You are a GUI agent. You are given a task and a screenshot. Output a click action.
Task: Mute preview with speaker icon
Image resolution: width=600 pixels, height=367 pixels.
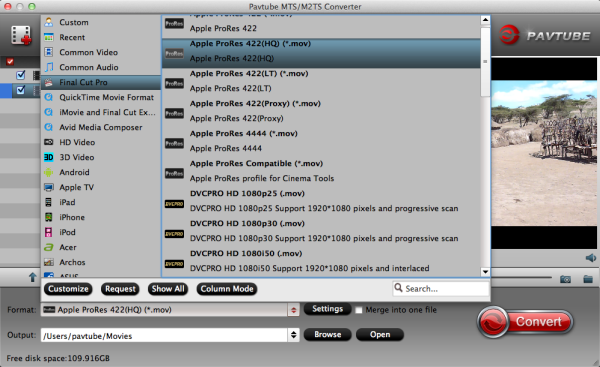590,258
